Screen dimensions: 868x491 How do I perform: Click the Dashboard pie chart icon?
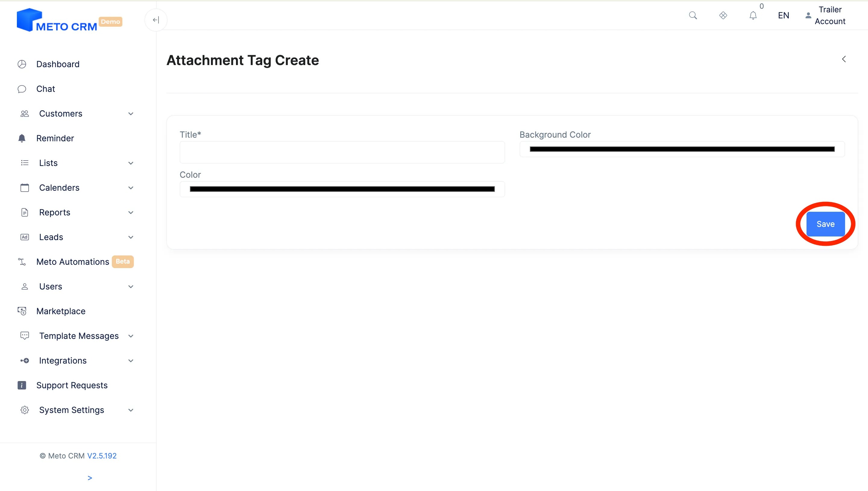pos(22,64)
